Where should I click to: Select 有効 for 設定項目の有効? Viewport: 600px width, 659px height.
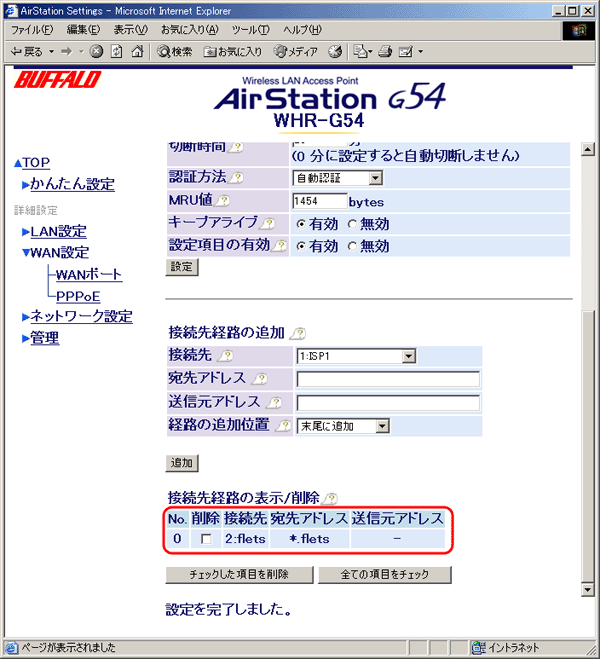click(x=301, y=246)
